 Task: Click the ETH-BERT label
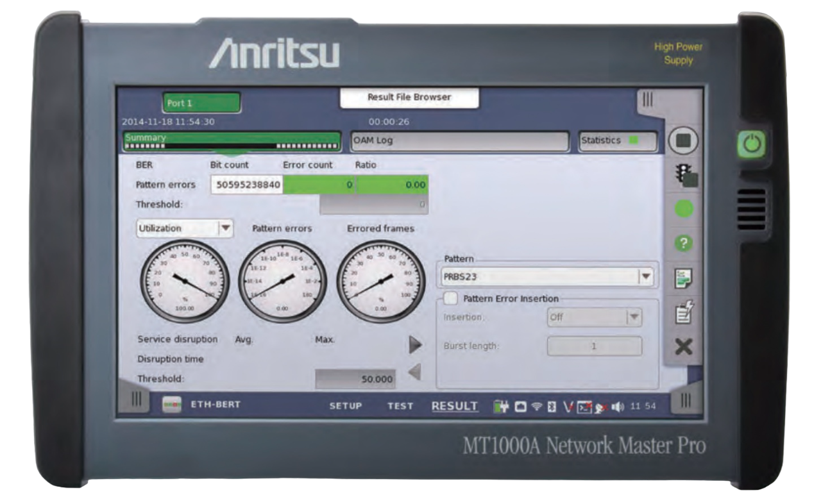point(214,405)
